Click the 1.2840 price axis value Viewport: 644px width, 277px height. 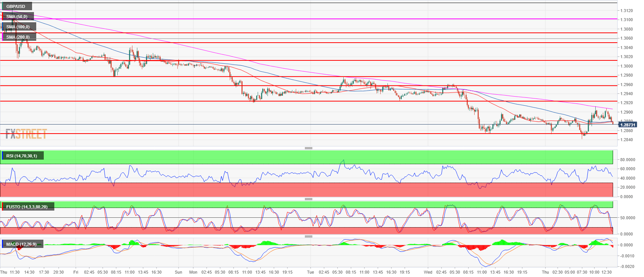click(627, 140)
